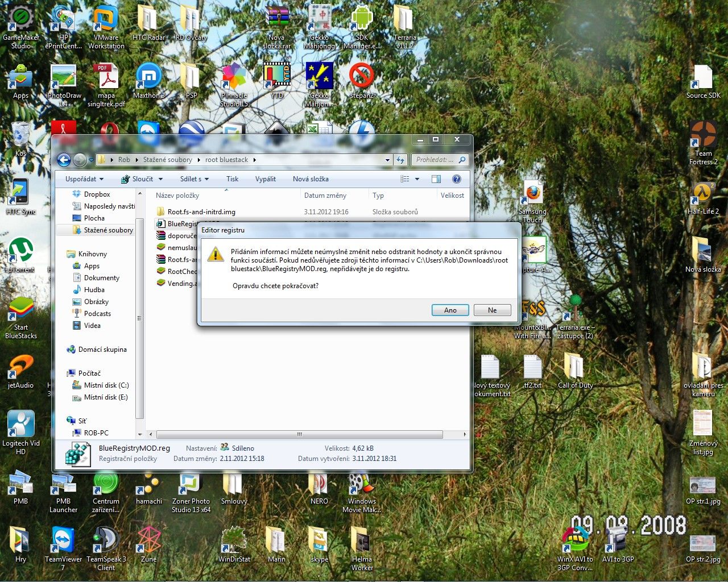Image resolution: width=728 pixels, height=582 pixels.
Task: Expand the Sdílet s dropdown
Action: point(194,179)
